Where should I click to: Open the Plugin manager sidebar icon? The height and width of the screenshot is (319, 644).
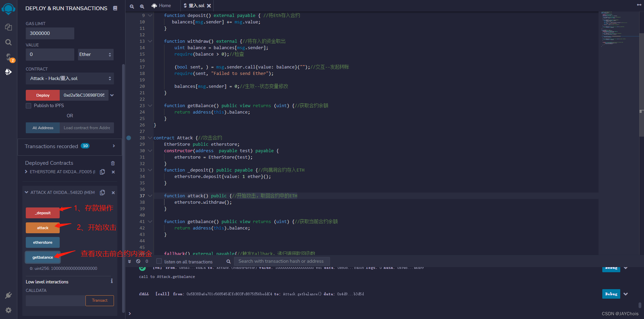pos(8,295)
